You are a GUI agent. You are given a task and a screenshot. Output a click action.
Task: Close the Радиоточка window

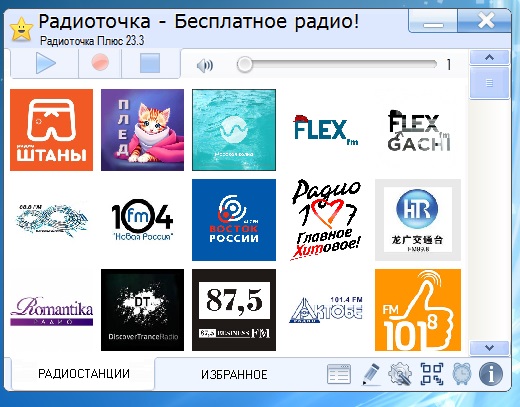(x=485, y=21)
